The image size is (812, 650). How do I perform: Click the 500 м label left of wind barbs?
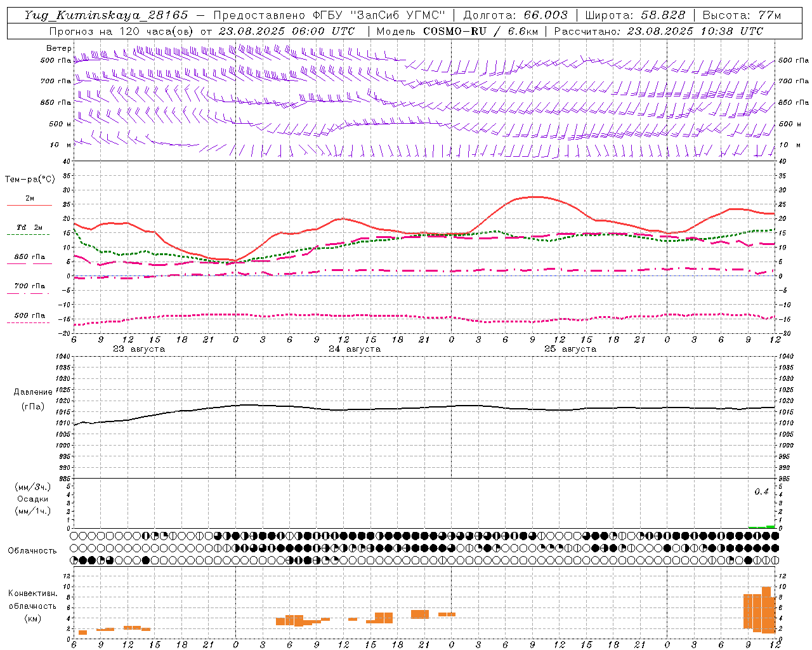click(60, 124)
